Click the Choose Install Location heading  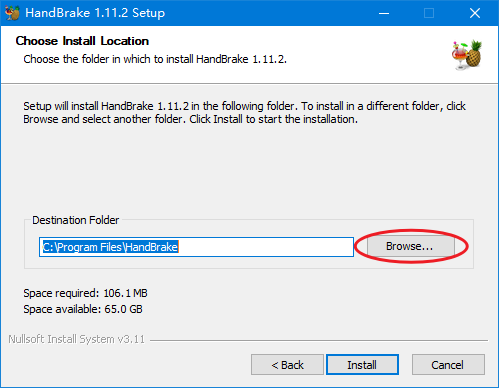click(x=82, y=41)
